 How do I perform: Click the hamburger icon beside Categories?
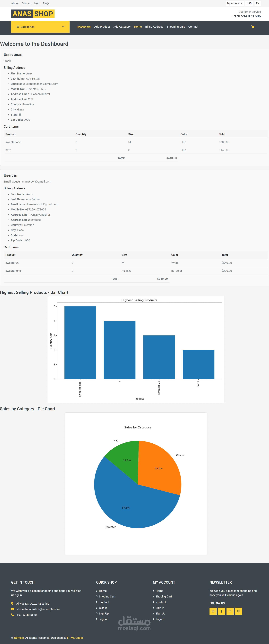[x=18, y=27]
